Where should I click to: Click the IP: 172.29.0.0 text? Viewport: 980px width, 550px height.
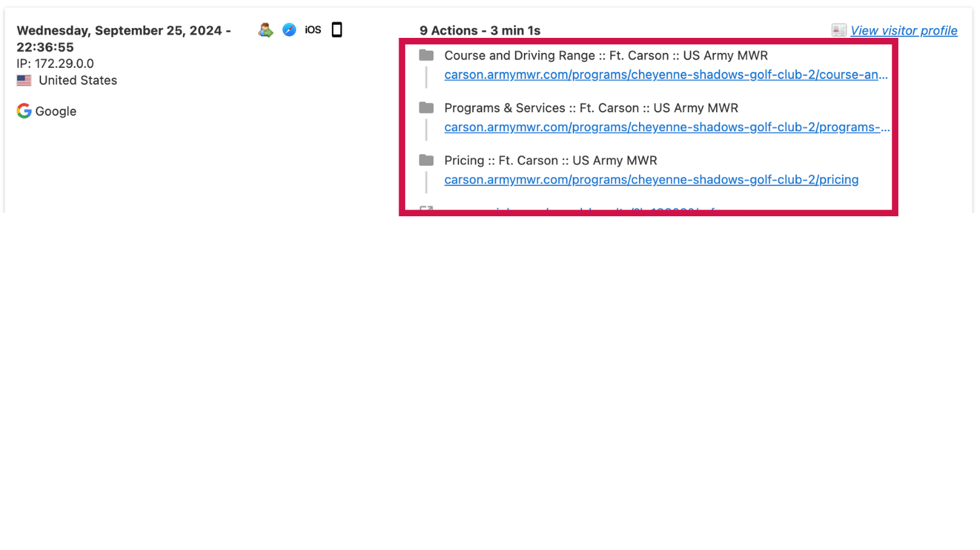(x=56, y=63)
